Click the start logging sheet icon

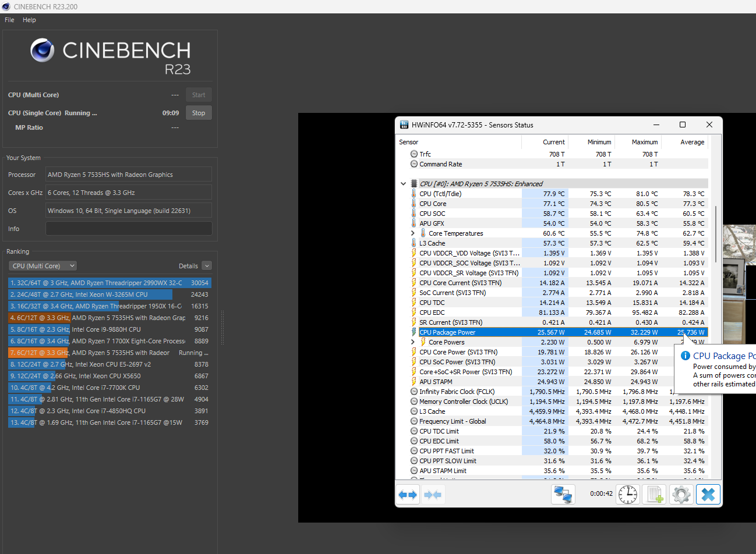point(655,495)
